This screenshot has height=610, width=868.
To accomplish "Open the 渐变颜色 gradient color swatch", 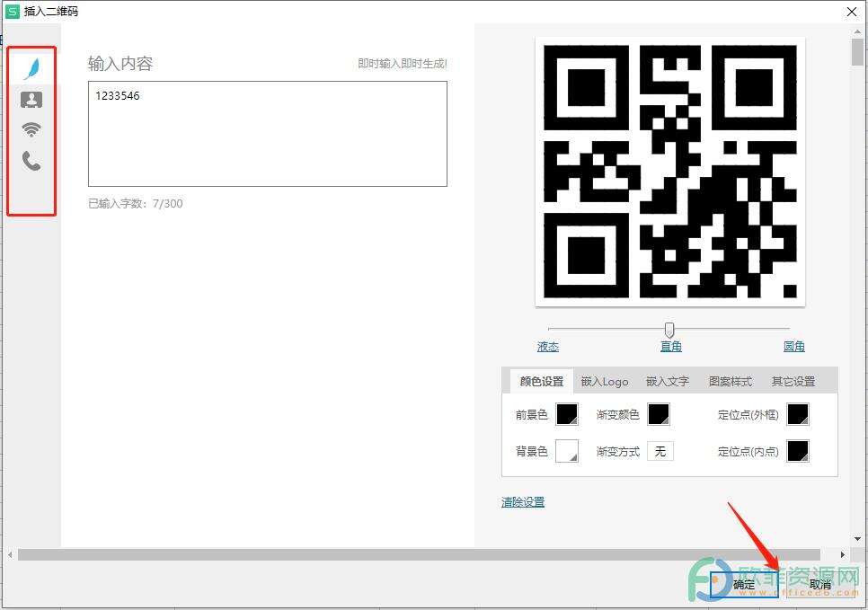I will point(659,414).
